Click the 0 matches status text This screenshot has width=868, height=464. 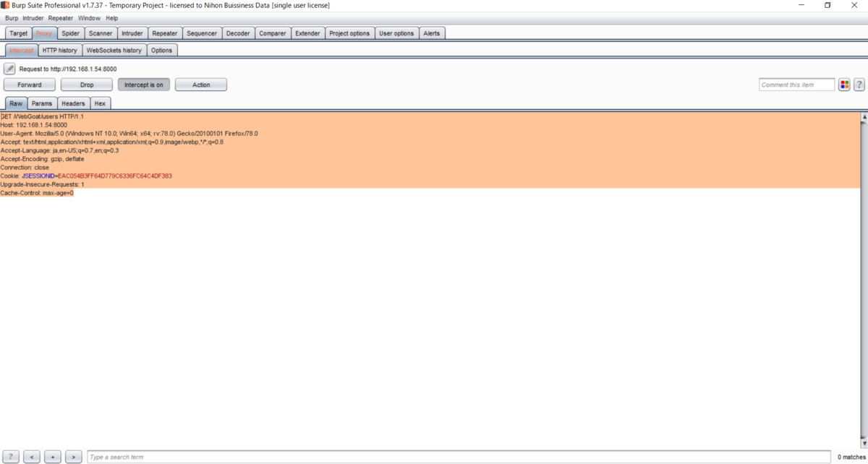(x=851, y=457)
